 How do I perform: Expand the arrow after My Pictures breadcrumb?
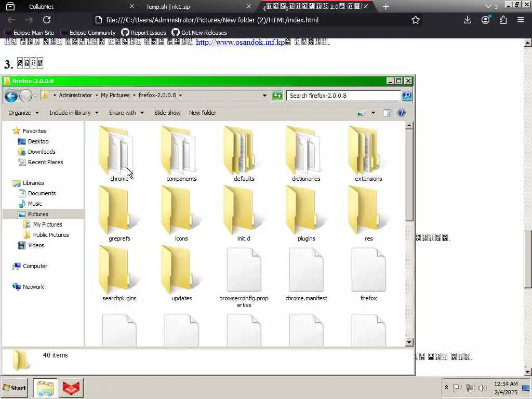134,96
